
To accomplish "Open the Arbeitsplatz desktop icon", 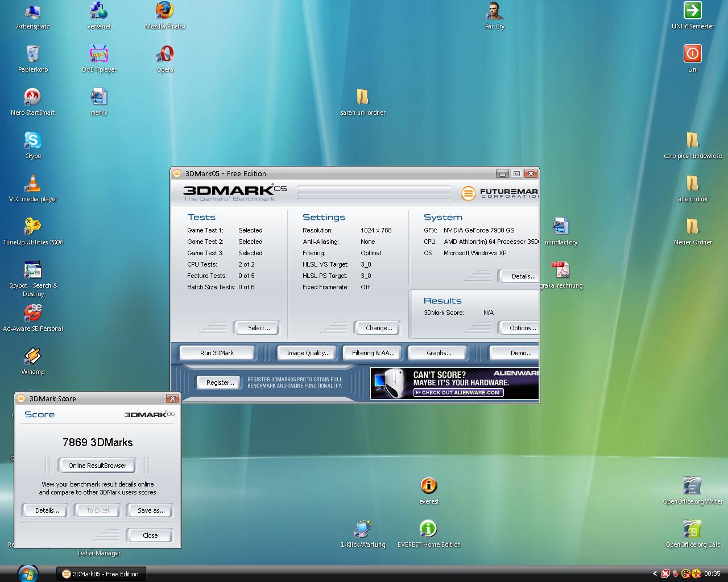I will [33, 16].
